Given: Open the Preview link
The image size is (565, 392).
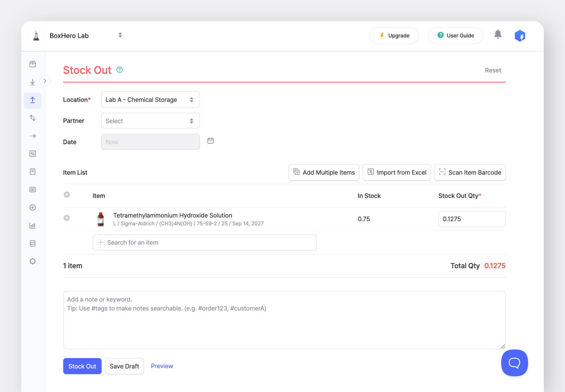Looking at the screenshot, I should (x=162, y=366).
